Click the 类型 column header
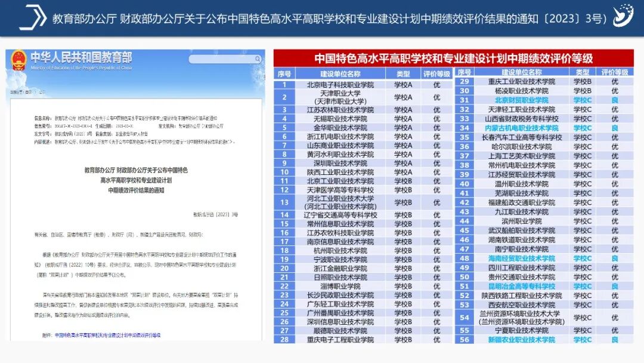Image resolution: width=644 pixels, height=363 pixels. (x=405, y=73)
